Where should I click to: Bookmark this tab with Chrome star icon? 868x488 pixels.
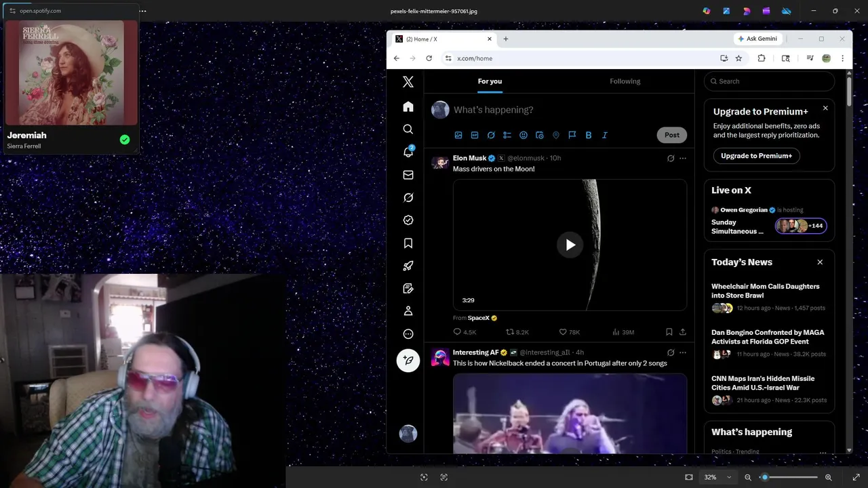click(x=738, y=58)
